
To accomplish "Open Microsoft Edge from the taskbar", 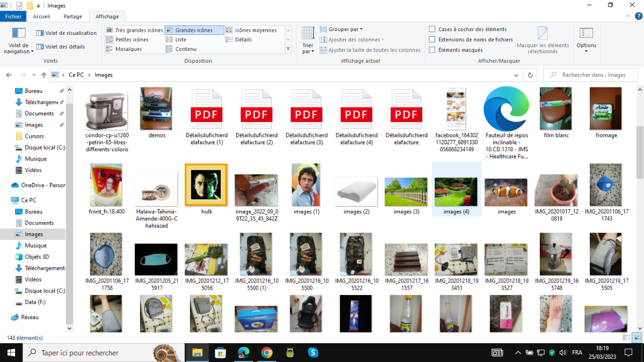I will click(x=244, y=352).
